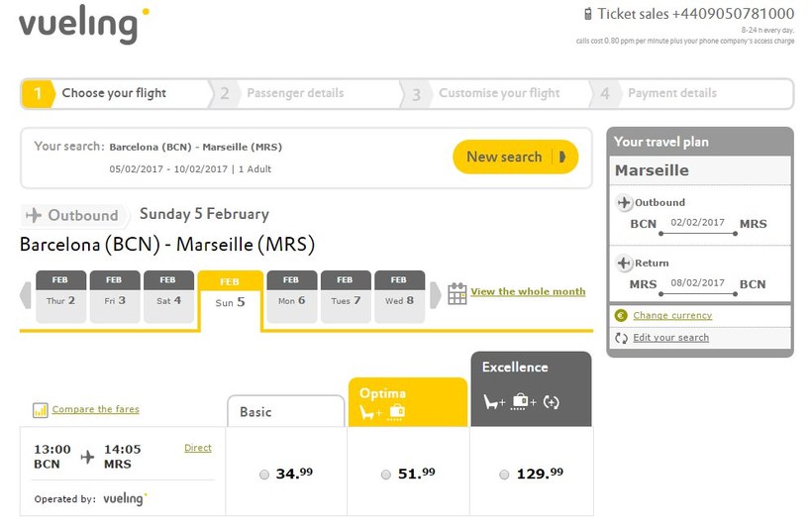
Task: Click the phone icon beside Ticket sales
Action: (589, 14)
